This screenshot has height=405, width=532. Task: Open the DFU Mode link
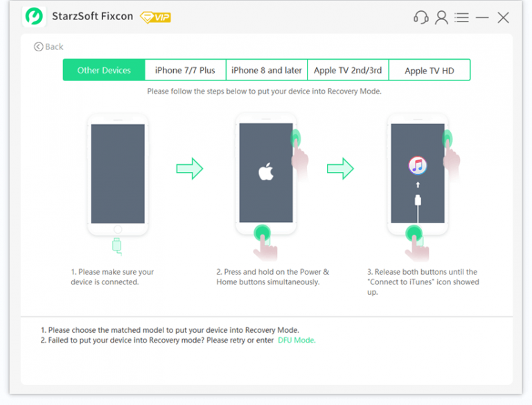296,341
